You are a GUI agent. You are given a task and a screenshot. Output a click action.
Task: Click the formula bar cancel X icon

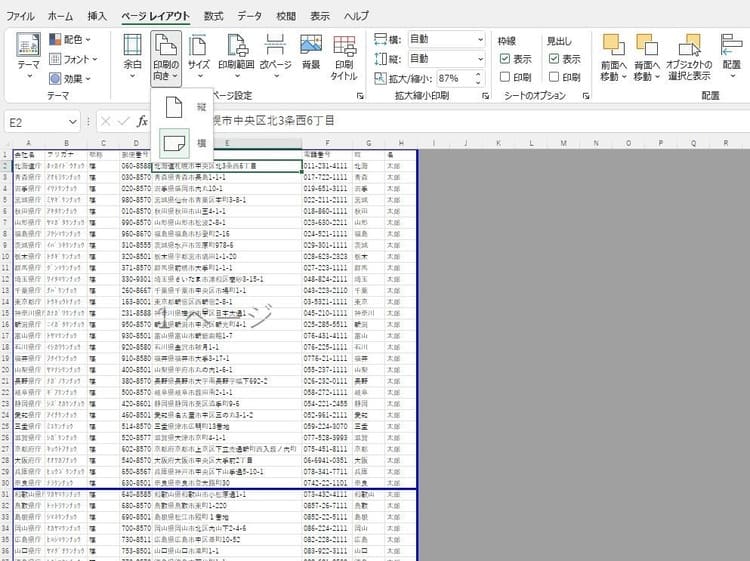click(x=106, y=121)
